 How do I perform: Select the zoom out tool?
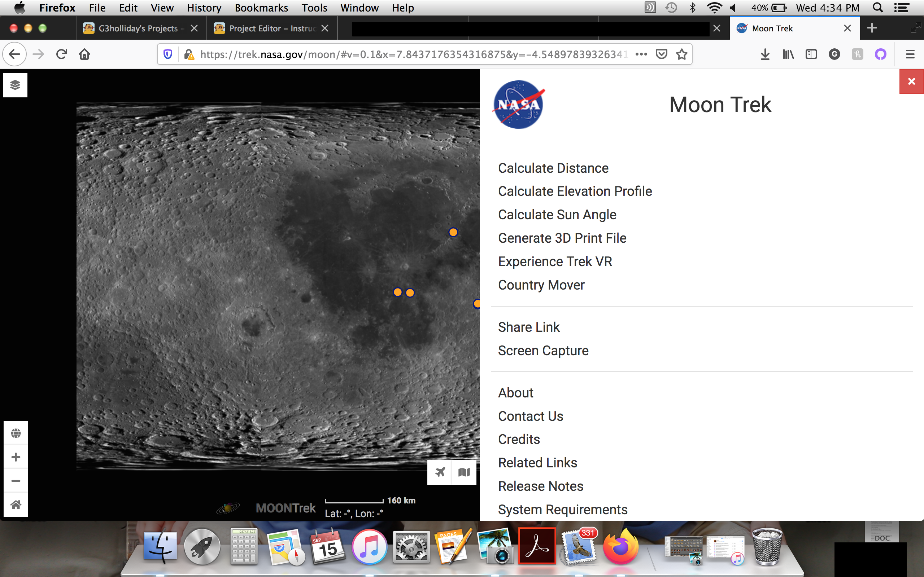[x=15, y=481]
